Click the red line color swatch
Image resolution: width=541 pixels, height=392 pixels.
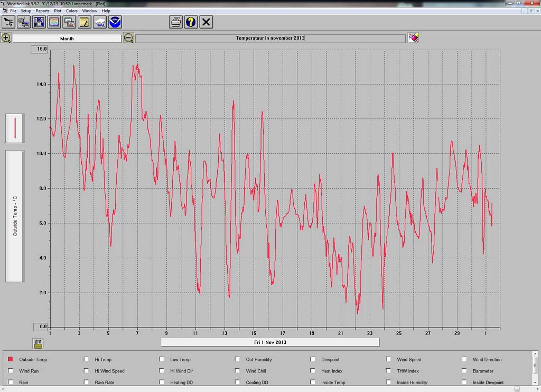point(15,128)
